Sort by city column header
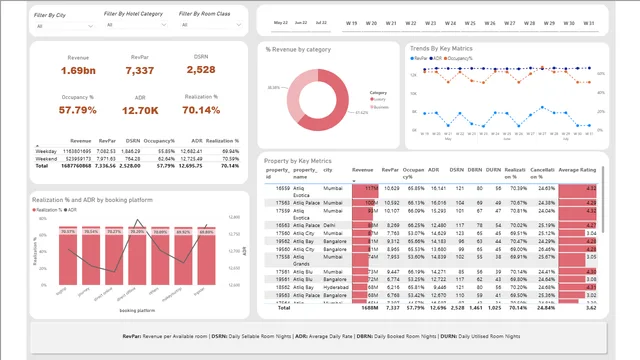Image resolution: width=640 pixels, height=360 pixels. coord(328,170)
